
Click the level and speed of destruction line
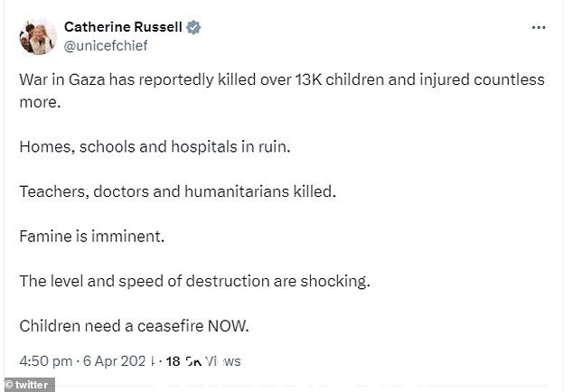point(195,281)
